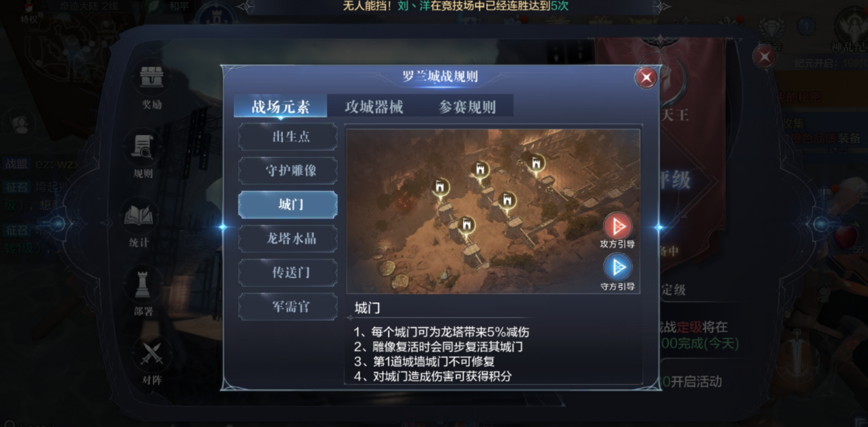Select the 战场元素 tab
The width and height of the screenshot is (868, 427).
pyautogui.click(x=280, y=107)
